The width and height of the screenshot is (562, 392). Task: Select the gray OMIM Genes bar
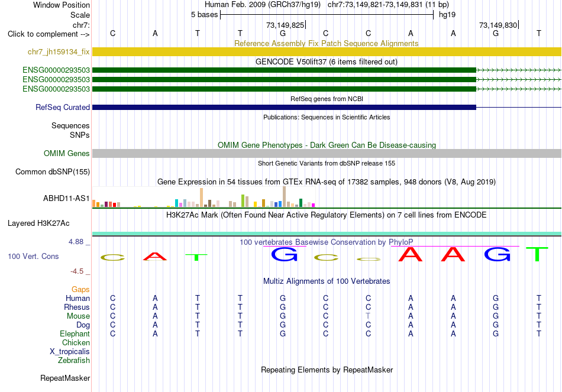(x=327, y=153)
